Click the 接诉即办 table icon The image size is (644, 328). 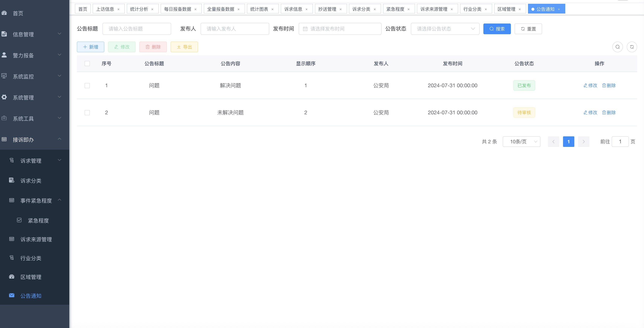[4, 139]
